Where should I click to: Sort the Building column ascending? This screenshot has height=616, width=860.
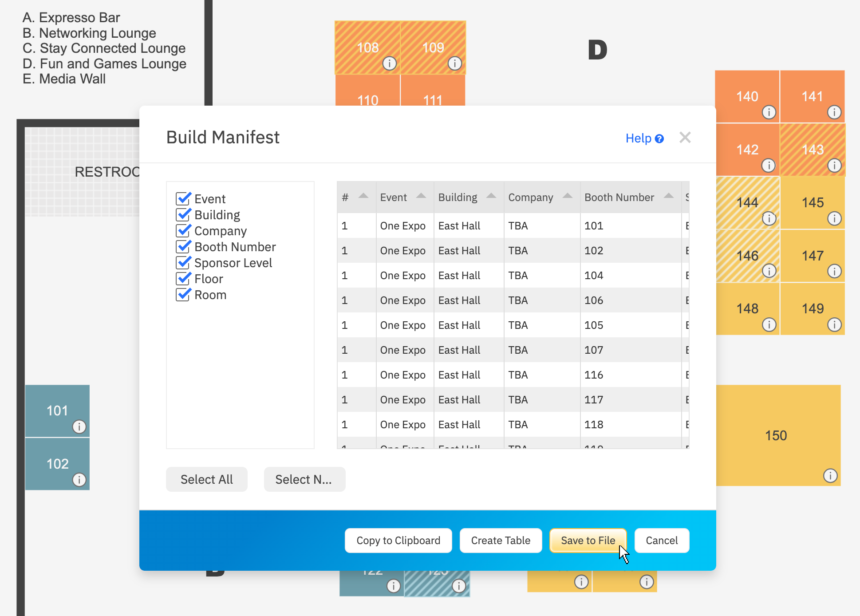pos(491,195)
